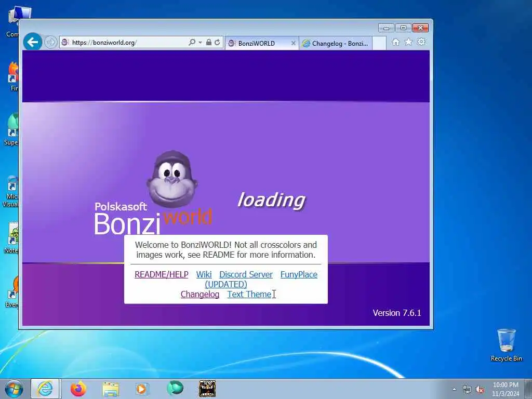532x399 pixels.
Task: Show hidden system tray icons
Action: [x=454, y=389]
